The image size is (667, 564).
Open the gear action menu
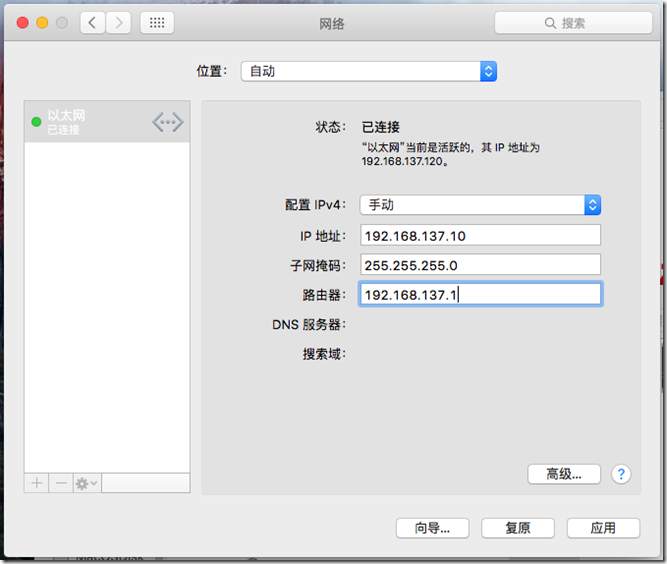87,483
